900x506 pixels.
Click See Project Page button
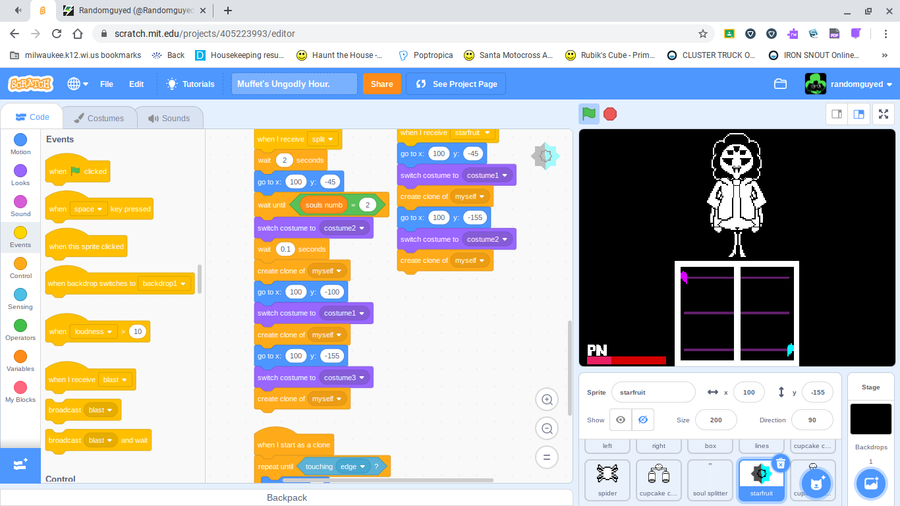click(456, 84)
